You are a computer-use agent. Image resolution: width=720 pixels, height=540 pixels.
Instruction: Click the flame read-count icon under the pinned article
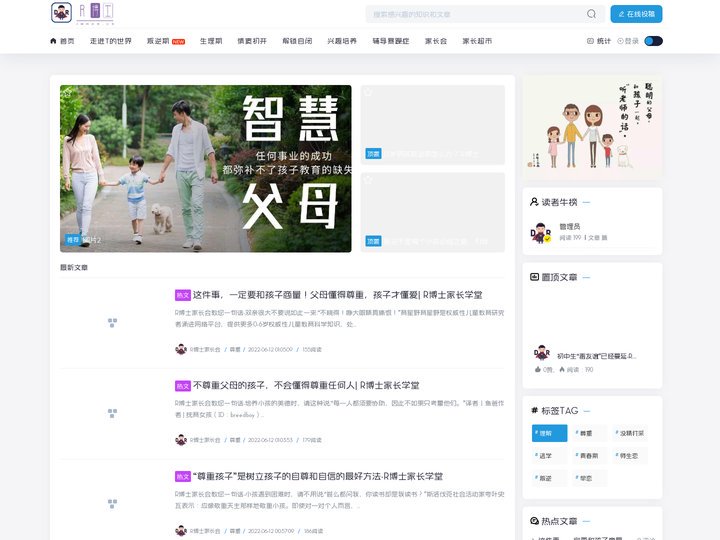(x=562, y=369)
